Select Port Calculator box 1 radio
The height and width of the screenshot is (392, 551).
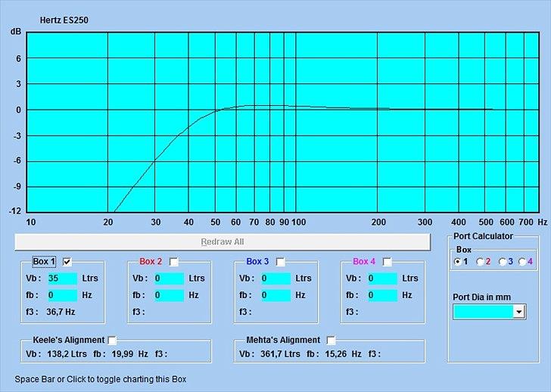pos(457,262)
